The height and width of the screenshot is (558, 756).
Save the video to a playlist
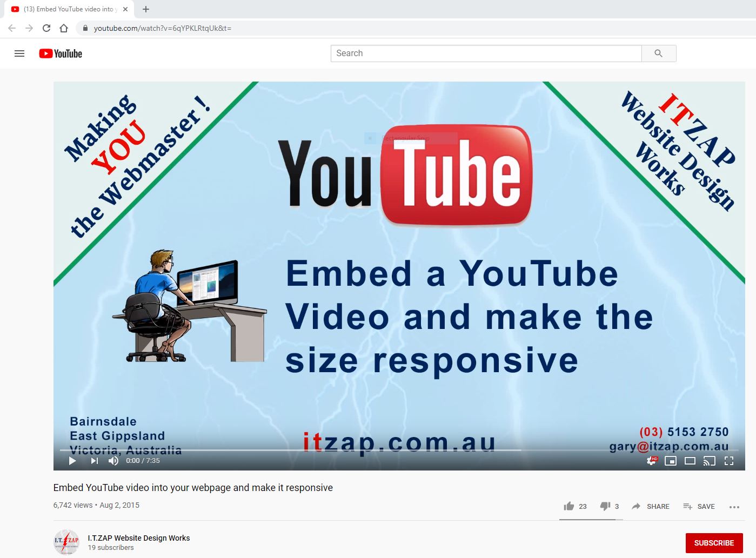click(x=699, y=506)
